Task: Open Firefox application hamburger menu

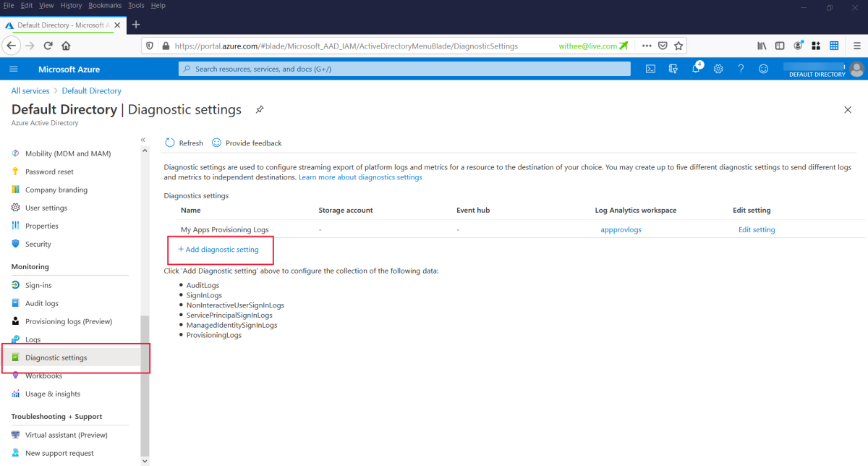Action: 856,46
